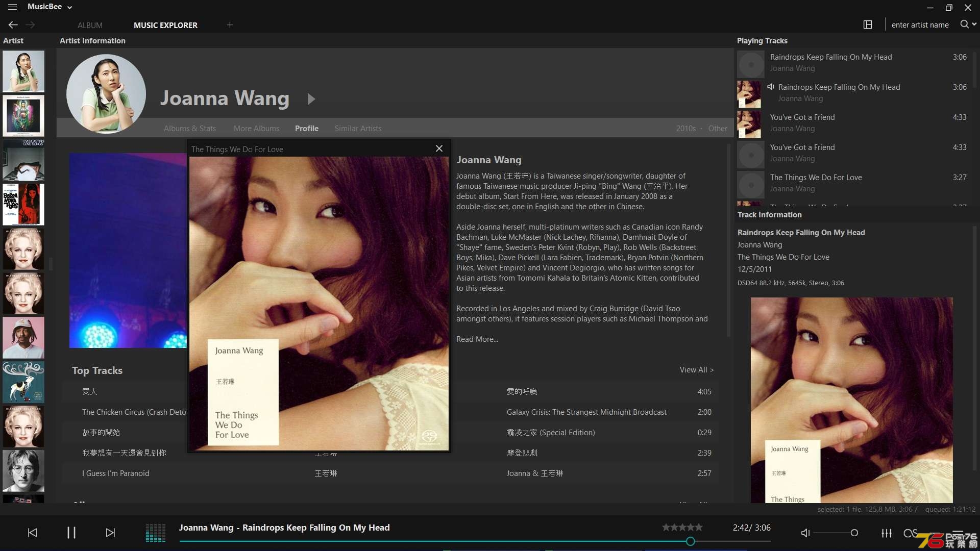Select Galaxy Crisis album entry
The width and height of the screenshot is (980, 551).
(586, 412)
